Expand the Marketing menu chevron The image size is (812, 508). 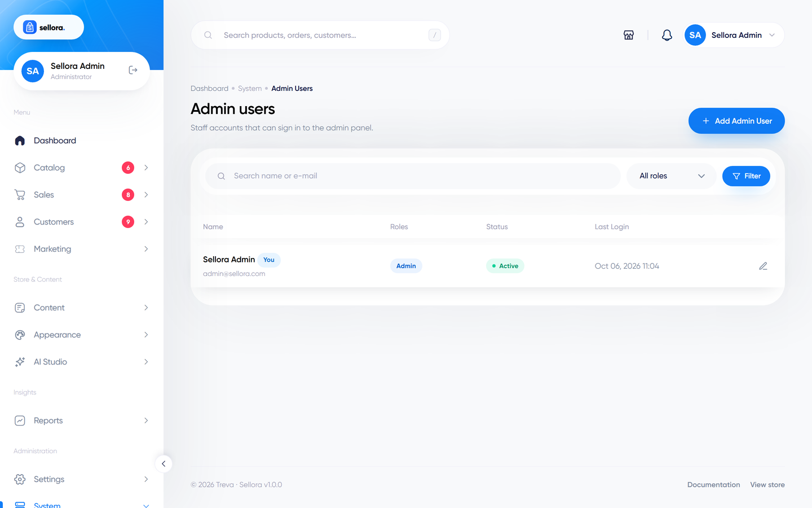pyautogui.click(x=146, y=249)
